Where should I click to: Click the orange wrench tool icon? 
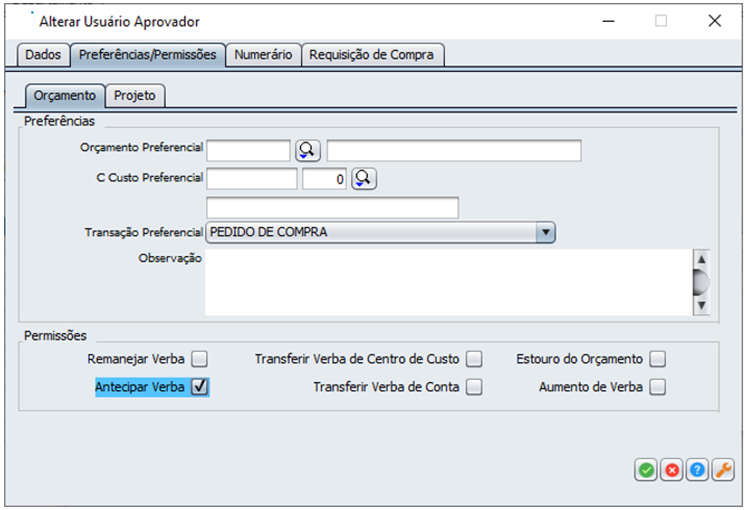point(723,469)
